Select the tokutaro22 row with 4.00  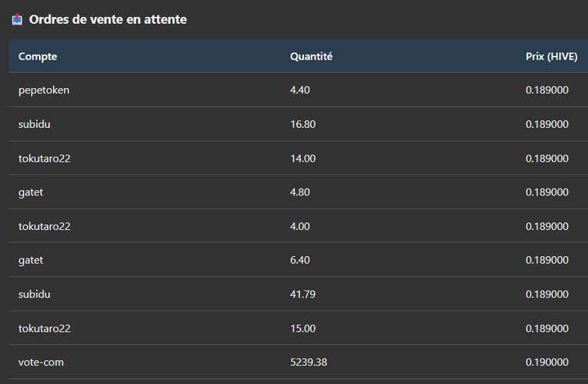tap(298, 226)
